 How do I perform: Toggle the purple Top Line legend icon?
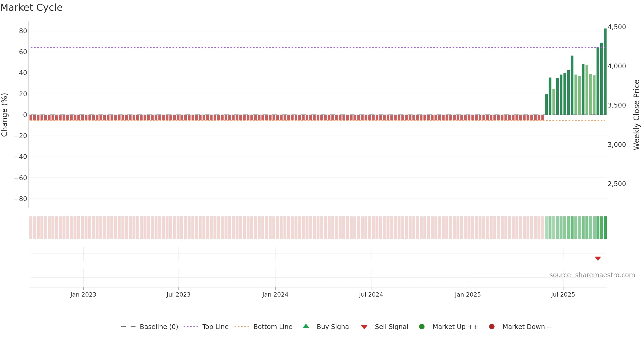click(x=191, y=327)
